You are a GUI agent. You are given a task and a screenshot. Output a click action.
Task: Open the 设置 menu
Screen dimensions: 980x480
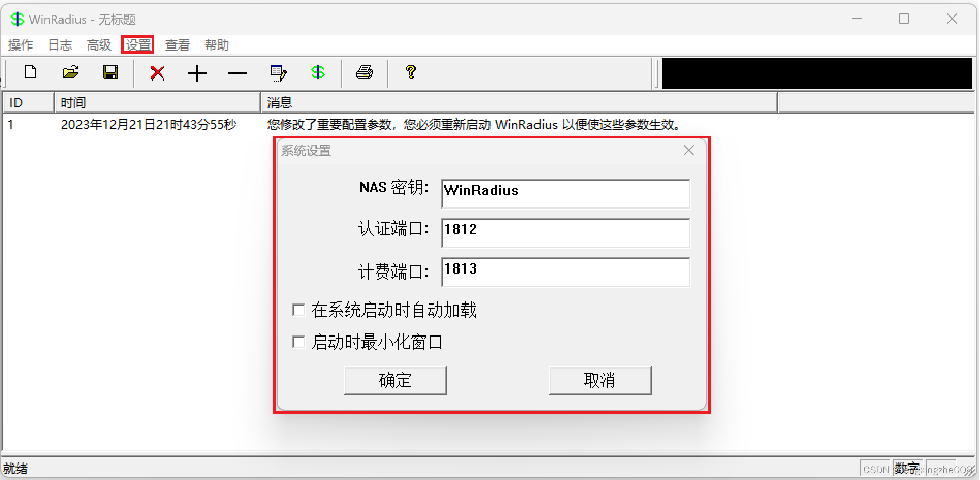138,45
